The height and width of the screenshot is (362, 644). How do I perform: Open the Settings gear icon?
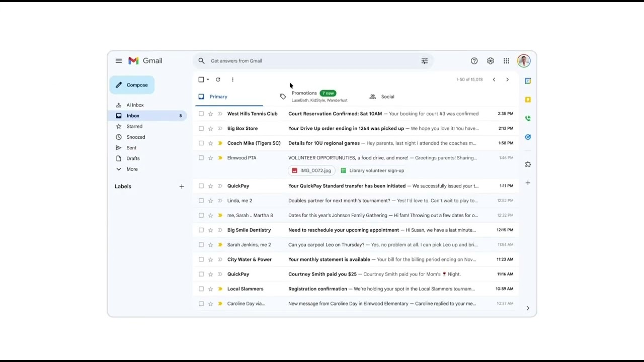(x=491, y=61)
